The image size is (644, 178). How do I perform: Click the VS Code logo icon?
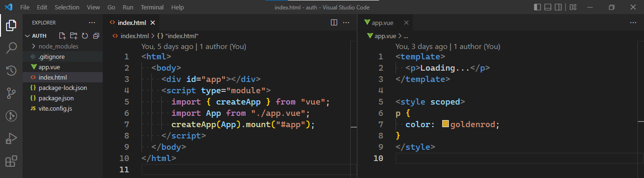coord(9,7)
